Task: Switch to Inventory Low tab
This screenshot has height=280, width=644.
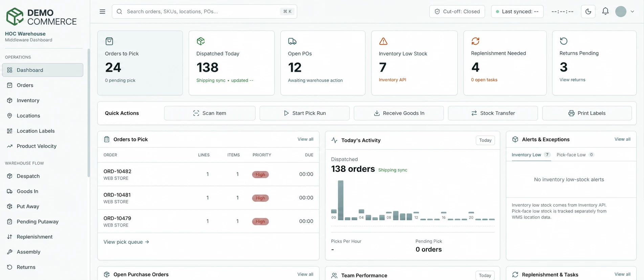Action: coord(531,155)
